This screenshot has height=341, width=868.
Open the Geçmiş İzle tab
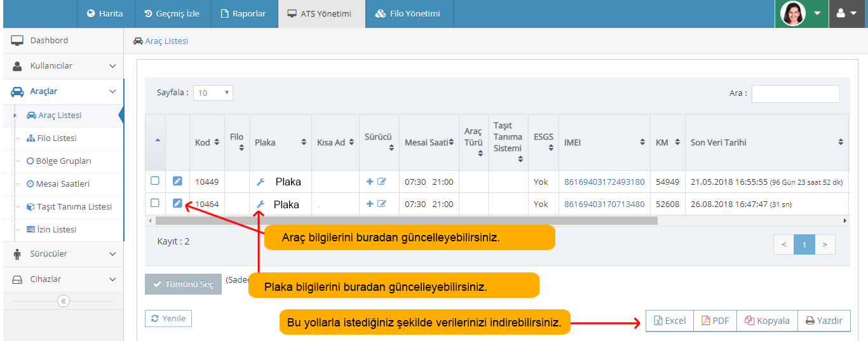[x=172, y=13]
